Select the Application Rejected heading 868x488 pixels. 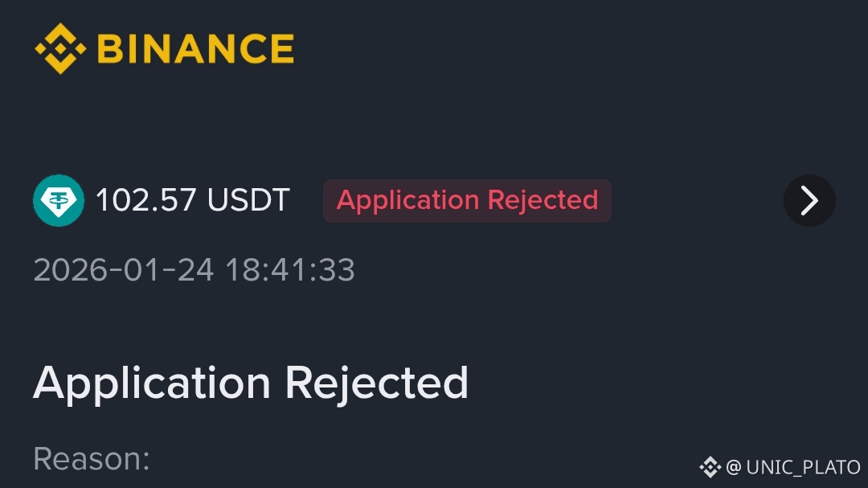pyautogui.click(x=251, y=383)
